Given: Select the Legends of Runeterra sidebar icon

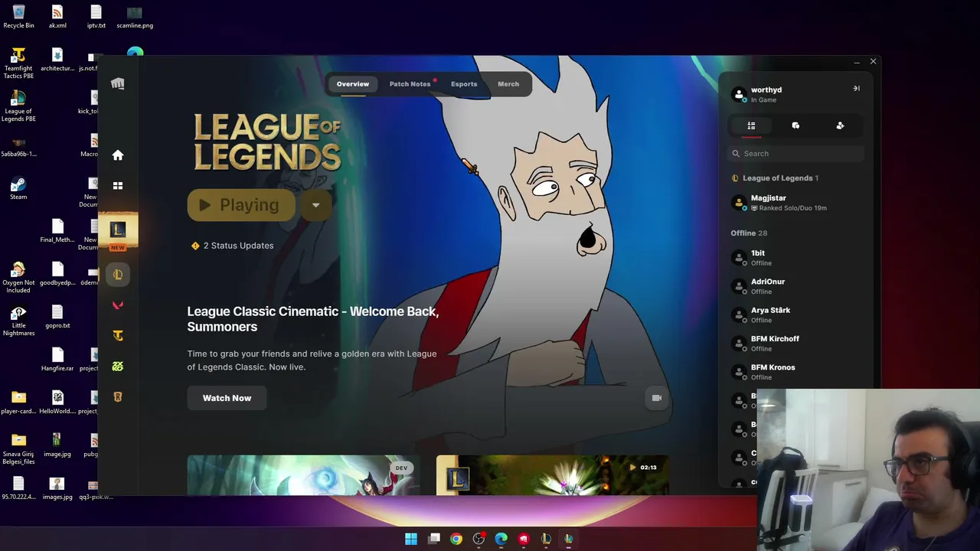Looking at the screenshot, I should coord(118,397).
